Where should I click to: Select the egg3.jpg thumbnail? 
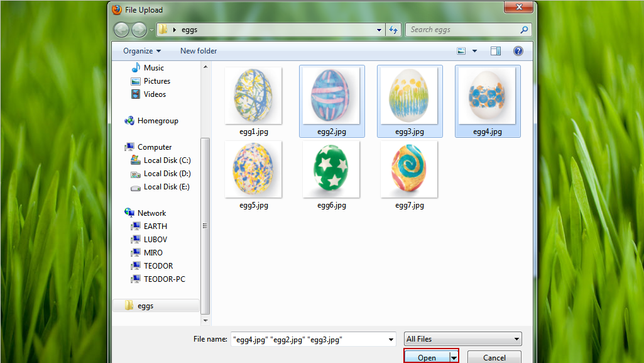click(409, 96)
